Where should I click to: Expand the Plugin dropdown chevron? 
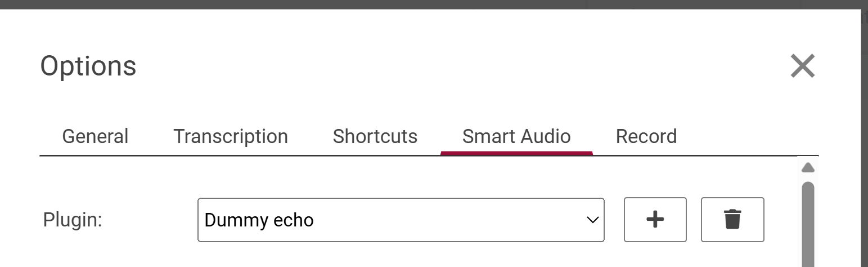click(x=592, y=220)
